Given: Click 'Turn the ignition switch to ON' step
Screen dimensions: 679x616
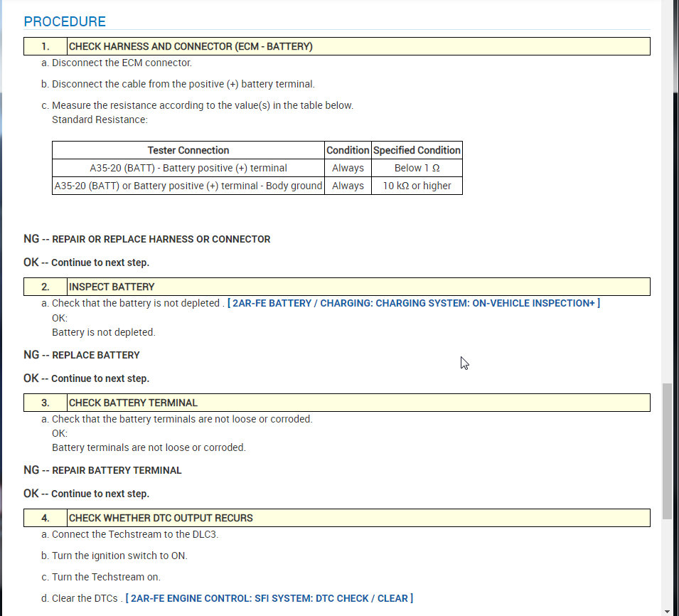Looking at the screenshot, I should [x=119, y=556].
